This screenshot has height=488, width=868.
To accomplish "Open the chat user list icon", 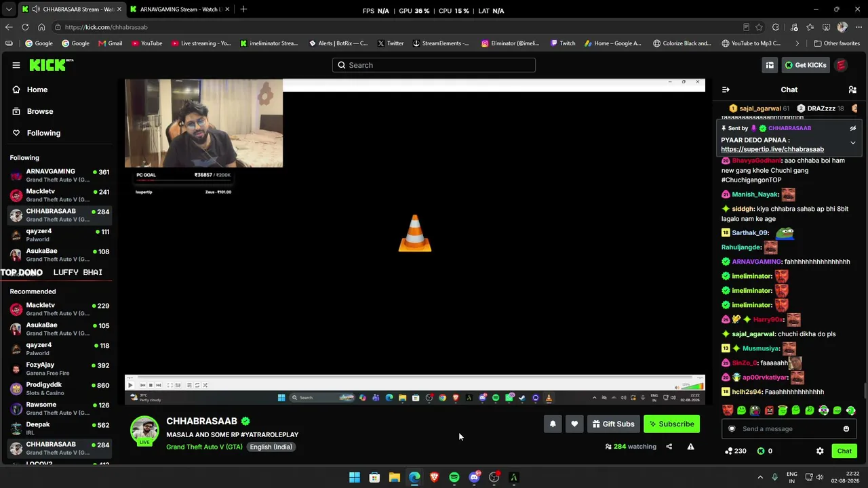I will tap(852, 89).
